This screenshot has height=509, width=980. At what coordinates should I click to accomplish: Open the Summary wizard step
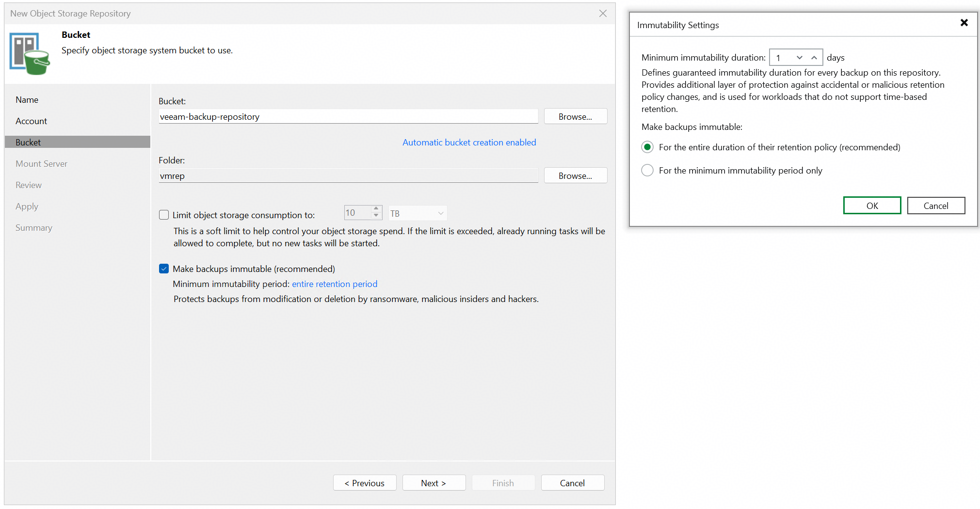point(33,228)
